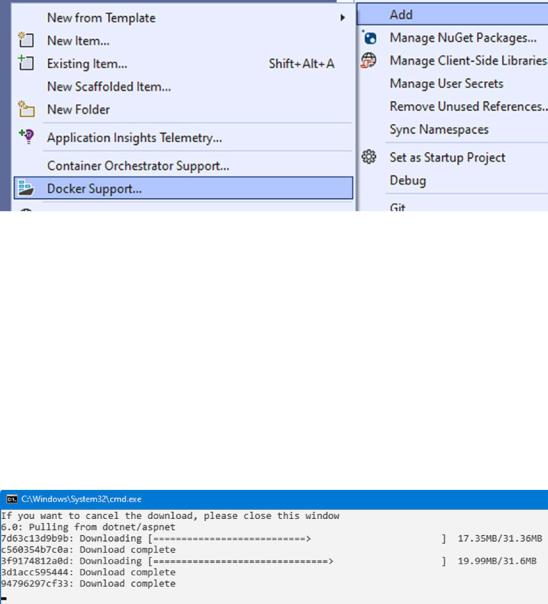Select Docker Support... menu entry

pos(183,188)
